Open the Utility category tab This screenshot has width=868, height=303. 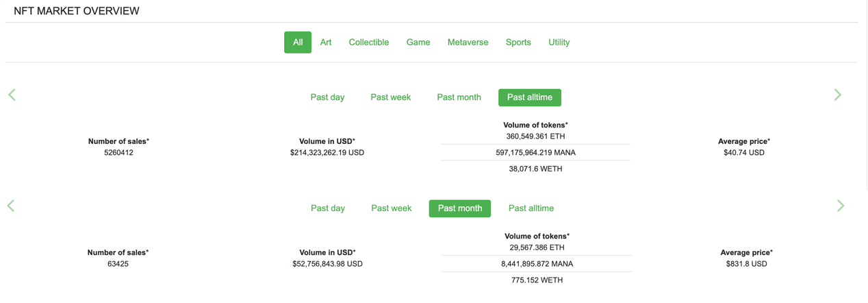pyautogui.click(x=559, y=43)
